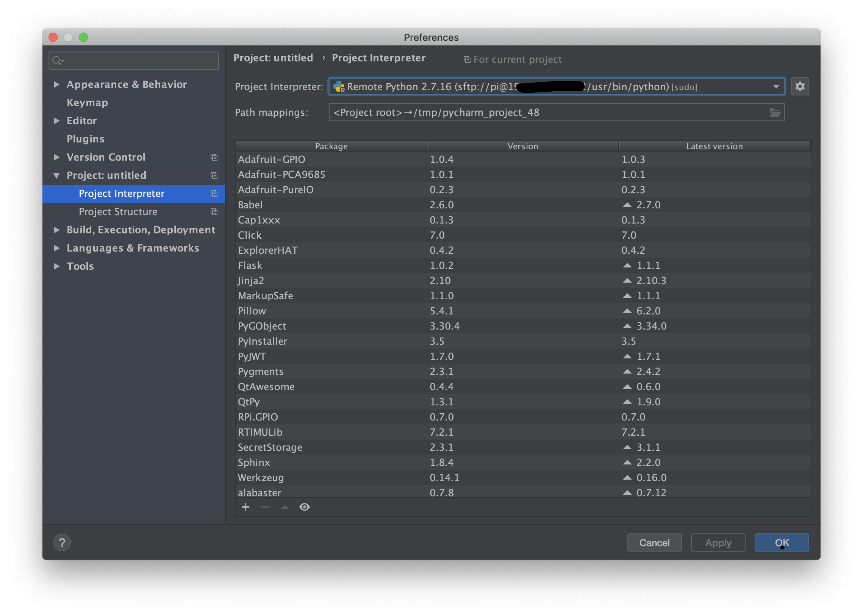This screenshot has height=616, width=863.
Task: Select the alabaster package row
Action: pos(523,492)
